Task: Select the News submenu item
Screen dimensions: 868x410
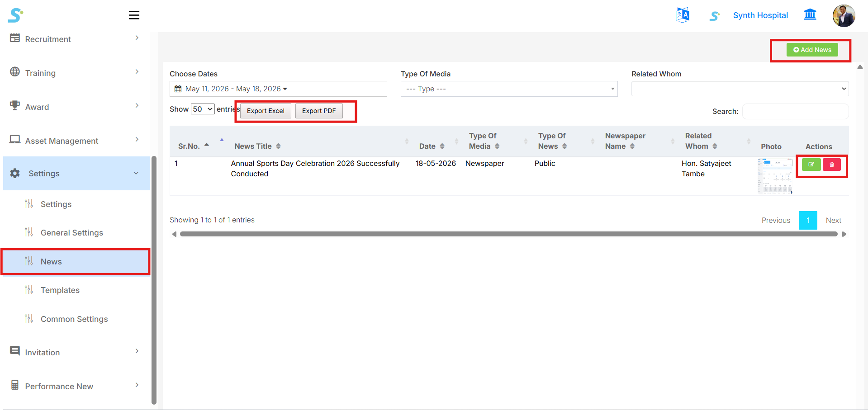Action: 76,262
